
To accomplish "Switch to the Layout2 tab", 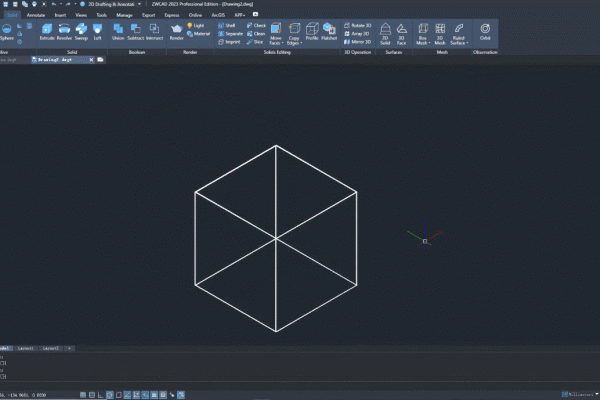I will pyautogui.click(x=51, y=348).
